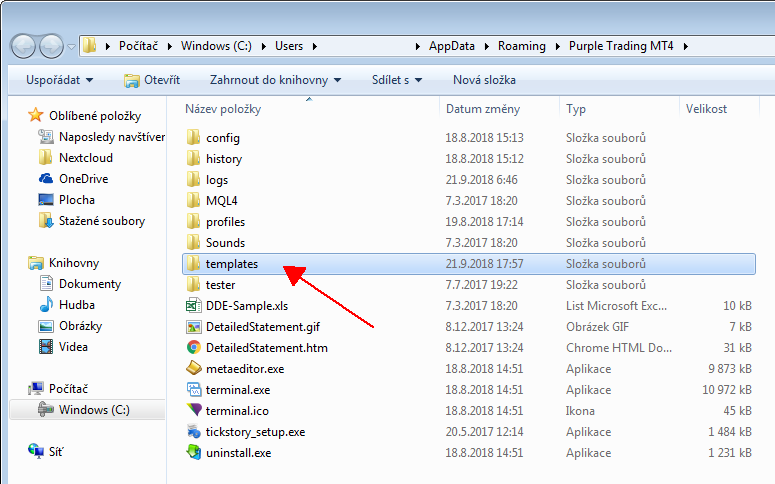
Task: Click the Back navigation arrow button
Action: 23,47
